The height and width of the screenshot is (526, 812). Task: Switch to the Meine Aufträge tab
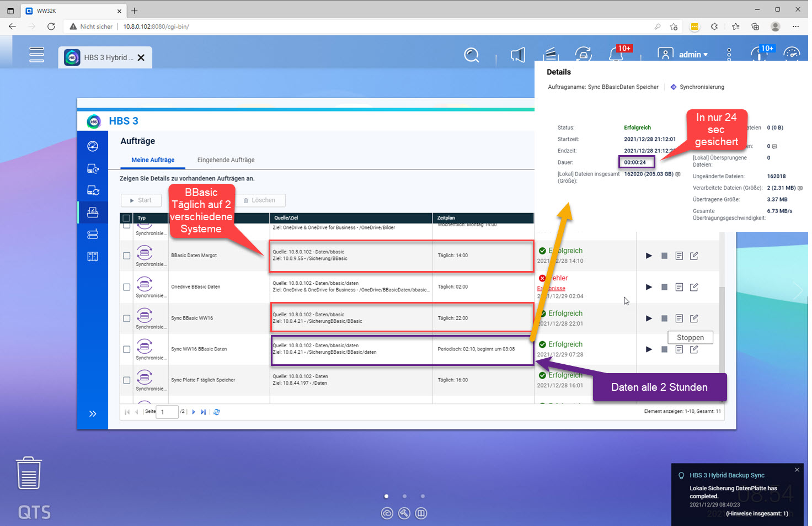153,160
